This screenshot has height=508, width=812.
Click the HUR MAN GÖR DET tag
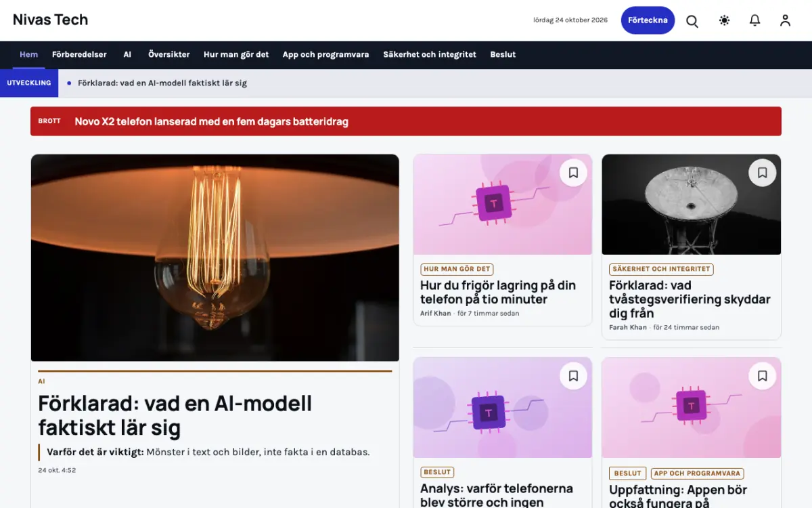pos(457,269)
